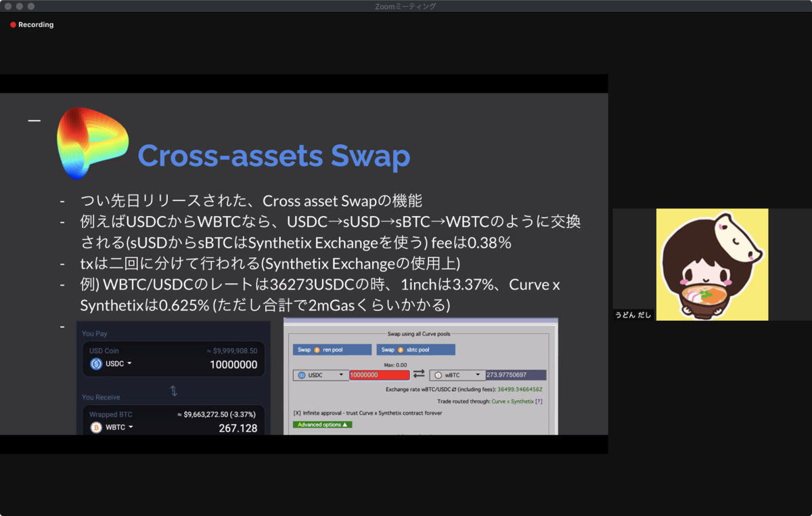Click the coin icon in Swap sbtc pool button
This screenshot has width=812, height=516.
pos(401,350)
